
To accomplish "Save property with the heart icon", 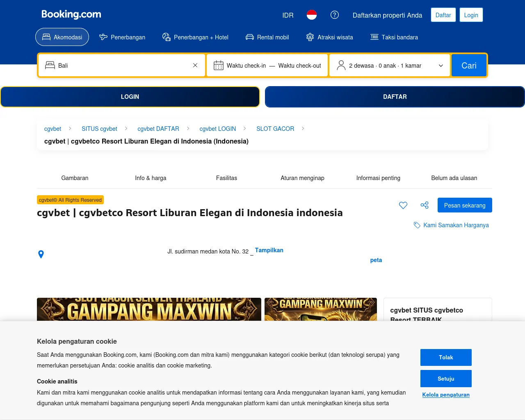I will 403,205.
